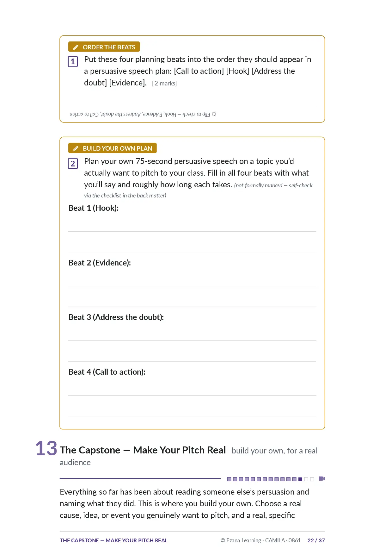Screen dimensions: 392x555
Task: Click the pencil icon on Order the Beats
Action: pyautogui.click(x=76, y=47)
